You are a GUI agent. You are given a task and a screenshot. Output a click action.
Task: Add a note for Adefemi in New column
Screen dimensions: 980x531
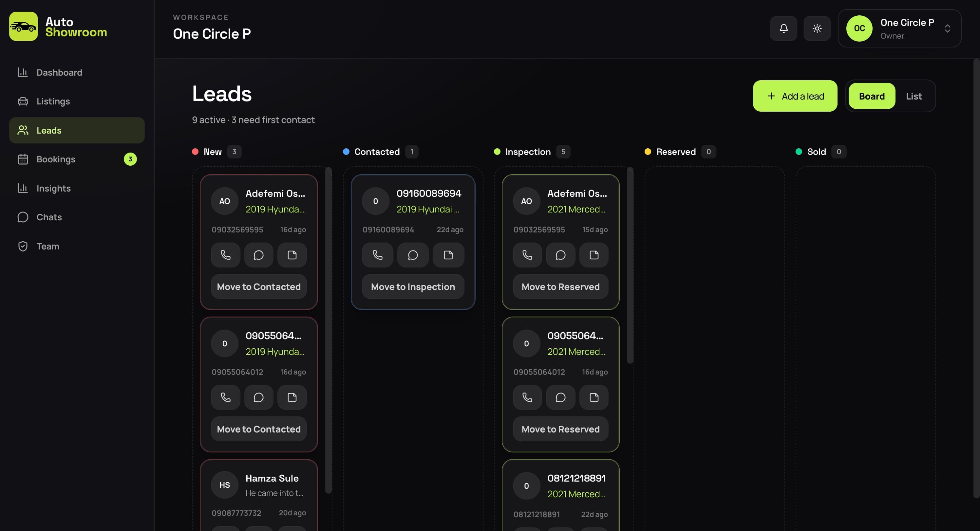[292, 255]
